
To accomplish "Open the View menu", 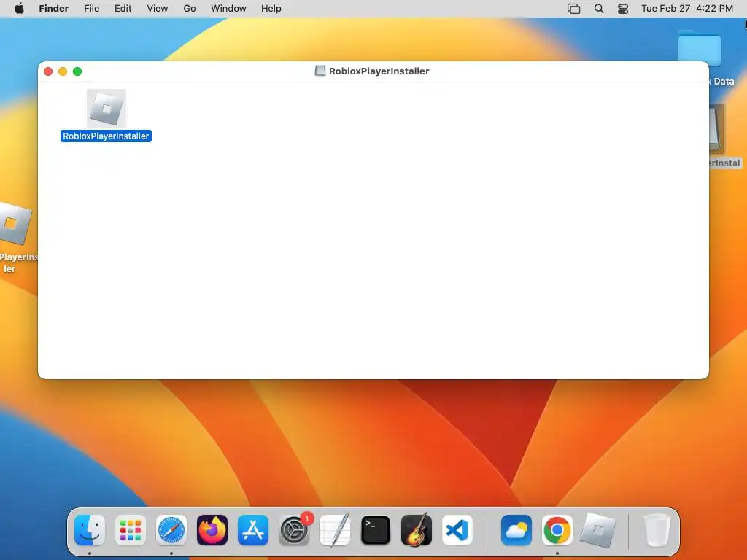I will [158, 9].
